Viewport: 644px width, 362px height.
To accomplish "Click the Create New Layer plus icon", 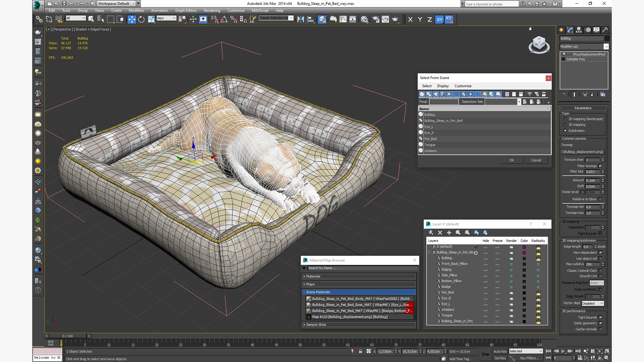I will pos(449,233).
